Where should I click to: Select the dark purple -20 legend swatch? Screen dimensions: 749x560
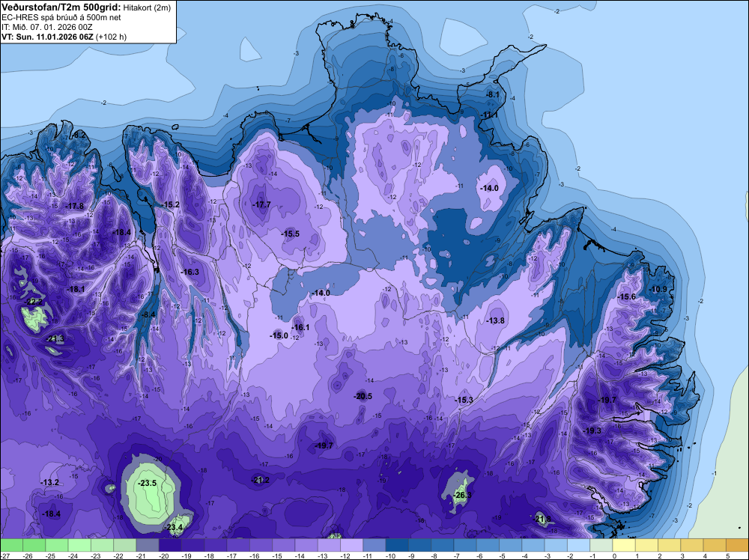[x=170, y=545]
